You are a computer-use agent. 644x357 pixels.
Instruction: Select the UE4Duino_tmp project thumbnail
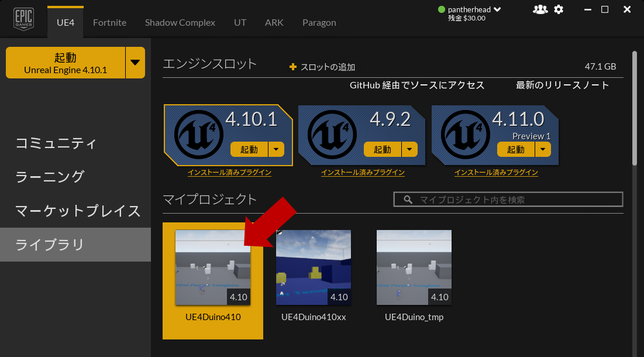[x=414, y=267]
